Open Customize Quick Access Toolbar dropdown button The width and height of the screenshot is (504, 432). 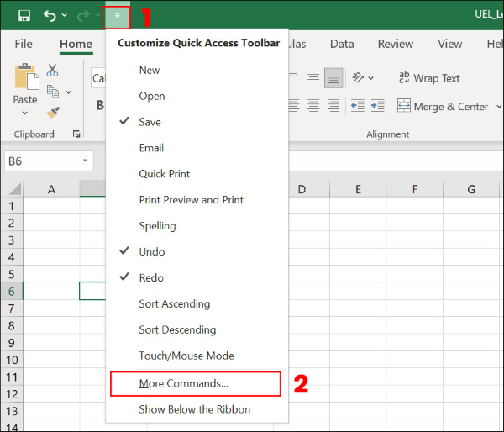point(117,16)
